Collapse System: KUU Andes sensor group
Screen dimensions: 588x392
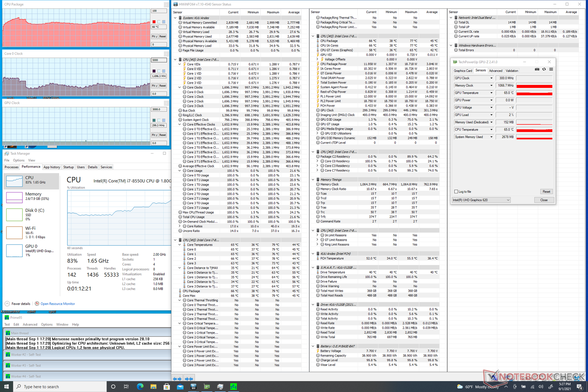pos(175,18)
